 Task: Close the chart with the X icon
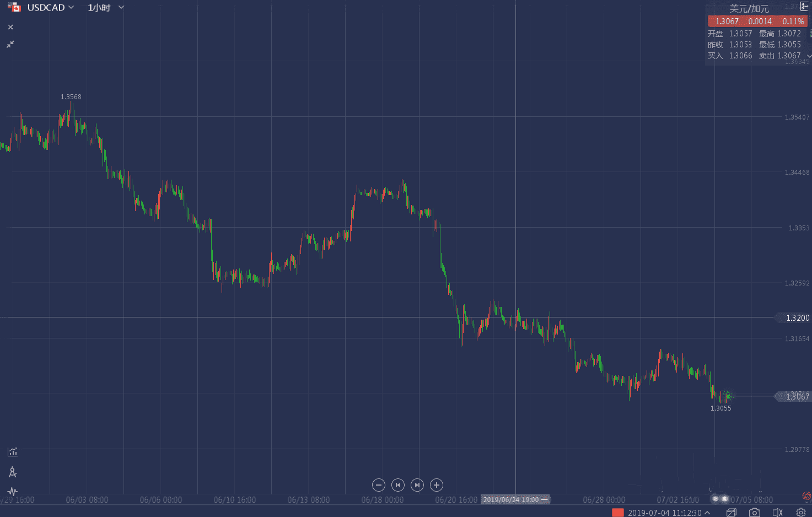[x=10, y=27]
